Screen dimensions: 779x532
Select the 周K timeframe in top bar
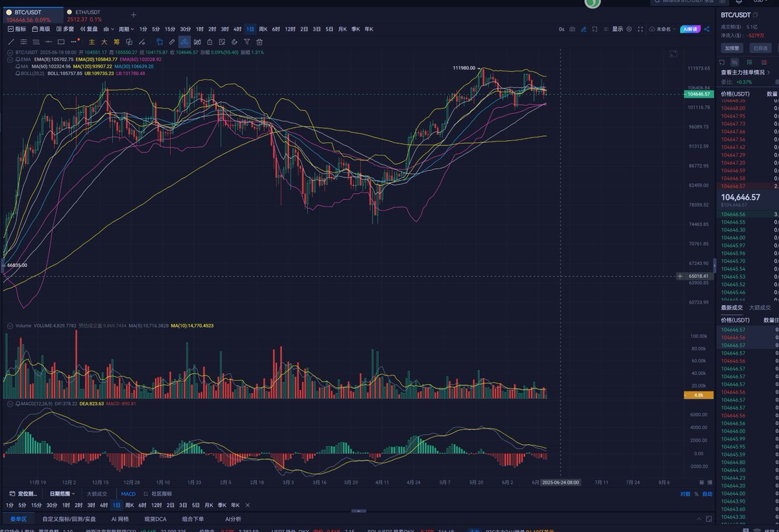coord(263,29)
